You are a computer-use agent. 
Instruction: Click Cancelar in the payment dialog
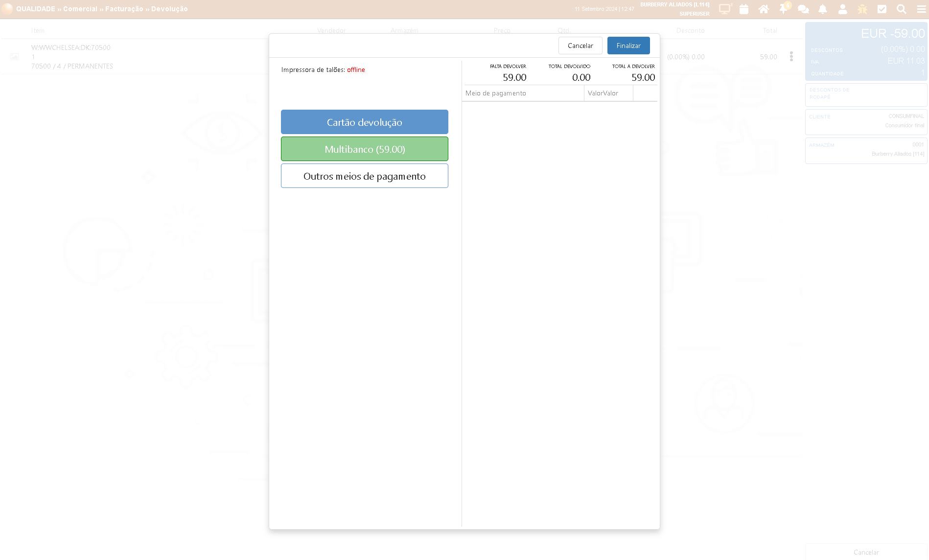pyautogui.click(x=581, y=46)
